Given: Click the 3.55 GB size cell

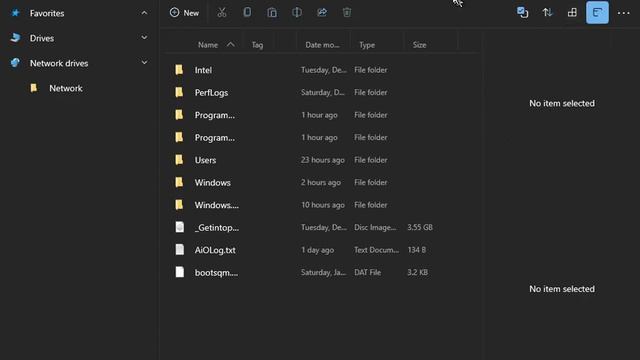Looking at the screenshot, I should coord(420,227).
